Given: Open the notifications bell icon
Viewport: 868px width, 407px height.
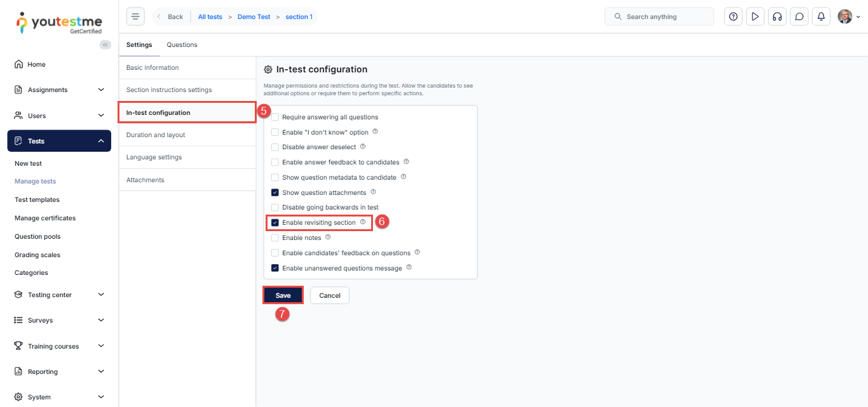Looking at the screenshot, I should [821, 17].
